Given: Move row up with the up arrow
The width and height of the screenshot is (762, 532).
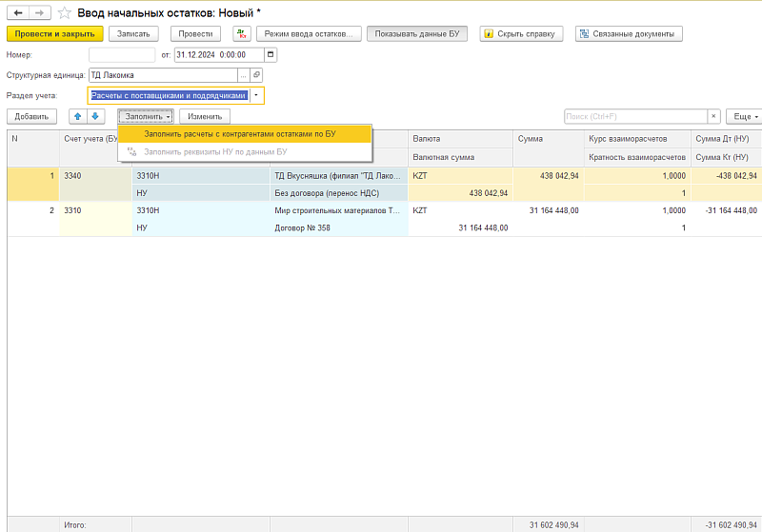Looking at the screenshot, I should pos(78,116).
